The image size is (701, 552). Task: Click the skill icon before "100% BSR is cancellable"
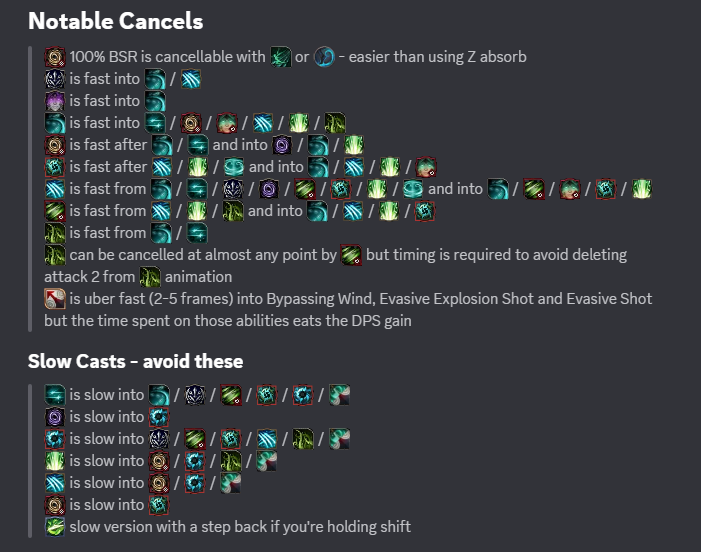[55, 57]
